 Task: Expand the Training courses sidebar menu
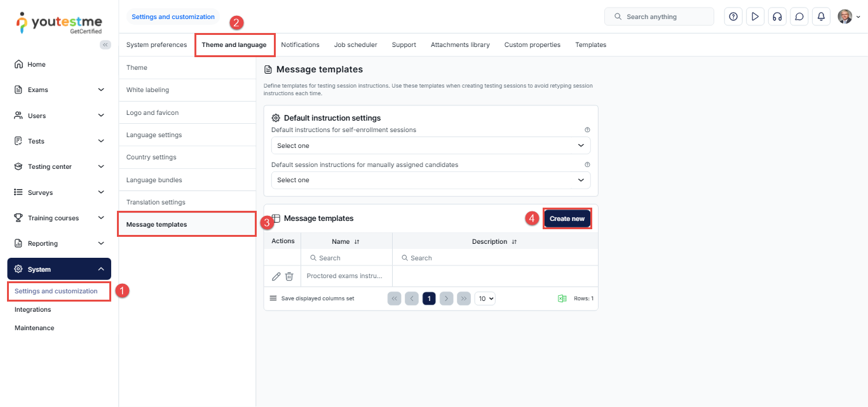point(59,218)
